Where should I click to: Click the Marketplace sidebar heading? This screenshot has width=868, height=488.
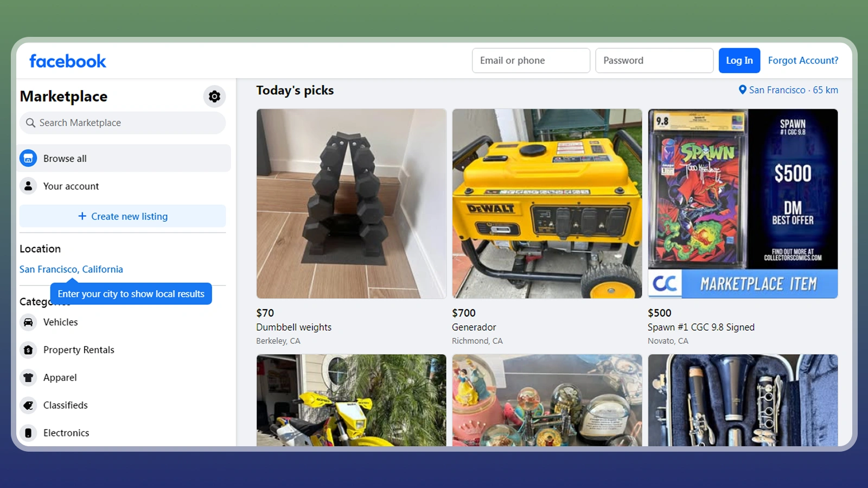pyautogui.click(x=63, y=97)
